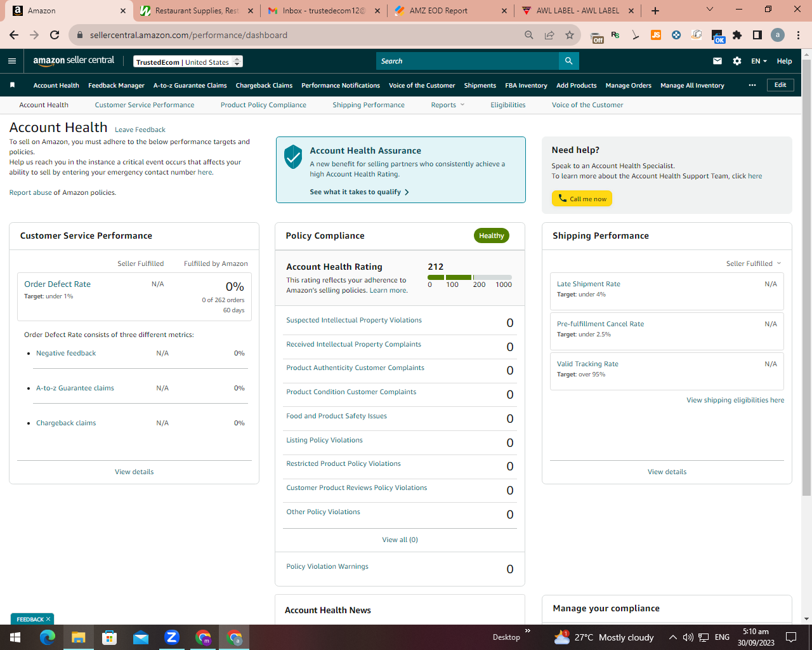Click the page vertical scrollbar

806,277
